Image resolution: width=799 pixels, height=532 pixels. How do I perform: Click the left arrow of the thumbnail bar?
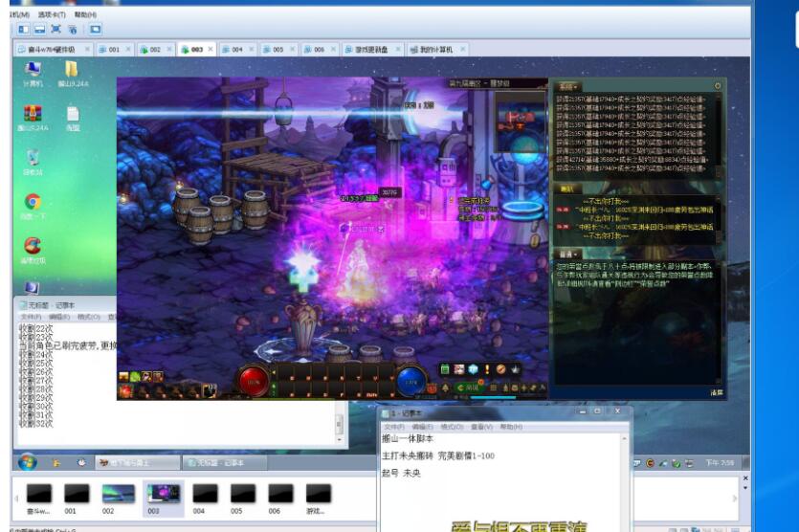pyautogui.click(x=16, y=499)
